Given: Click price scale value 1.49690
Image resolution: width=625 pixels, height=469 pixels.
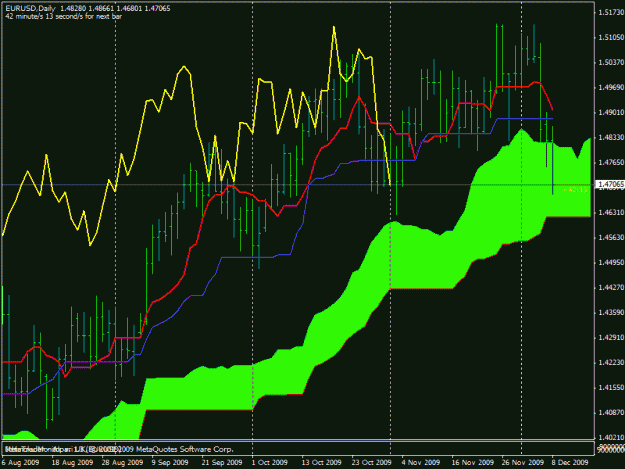Looking at the screenshot, I should (611, 88).
